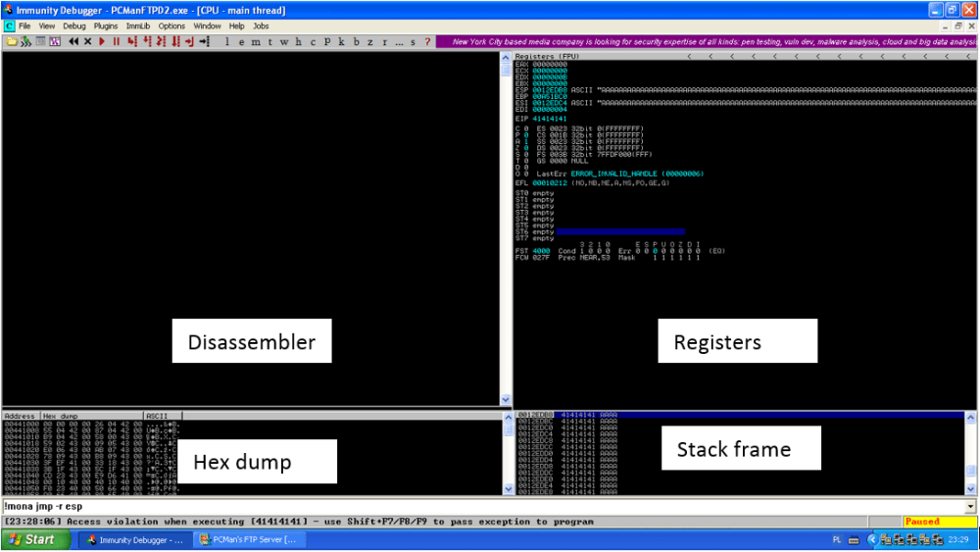Click the Open file folder icon
The image size is (980, 552).
pyautogui.click(x=11, y=42)
